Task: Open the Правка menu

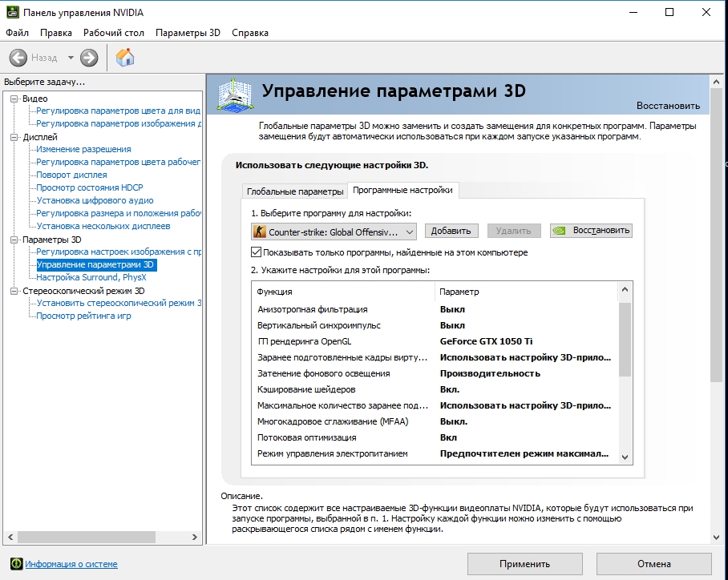Action: click(x=55, y=33)
